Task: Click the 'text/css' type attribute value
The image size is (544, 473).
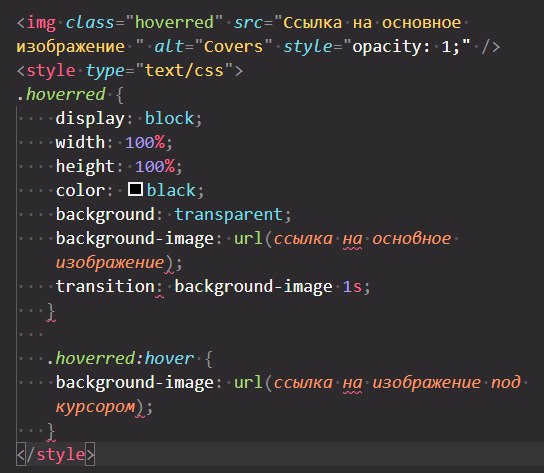Action: click(x=184, y=70)
